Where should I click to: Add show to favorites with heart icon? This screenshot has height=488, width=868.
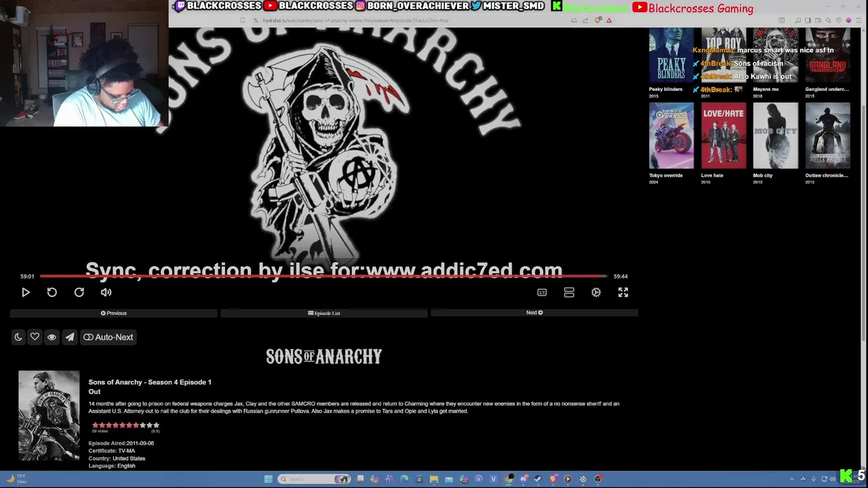pyautogui.click(x=35, y=337)
